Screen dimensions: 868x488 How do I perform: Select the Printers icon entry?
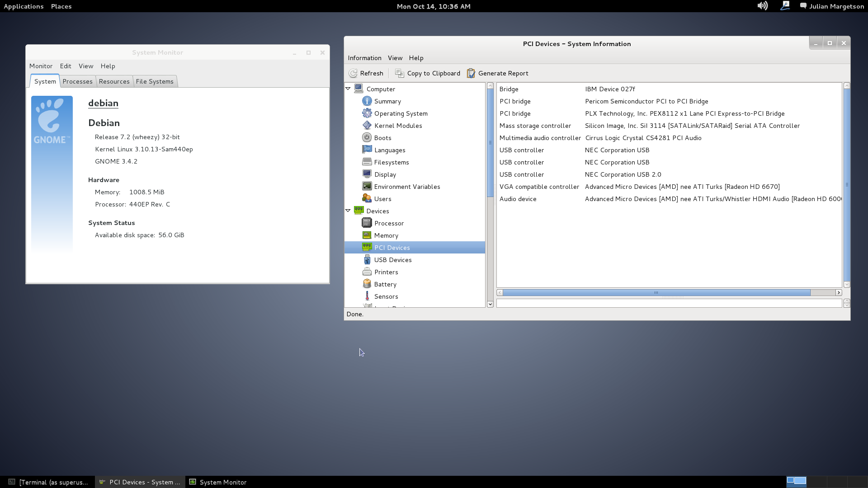(x=367, y=272)
